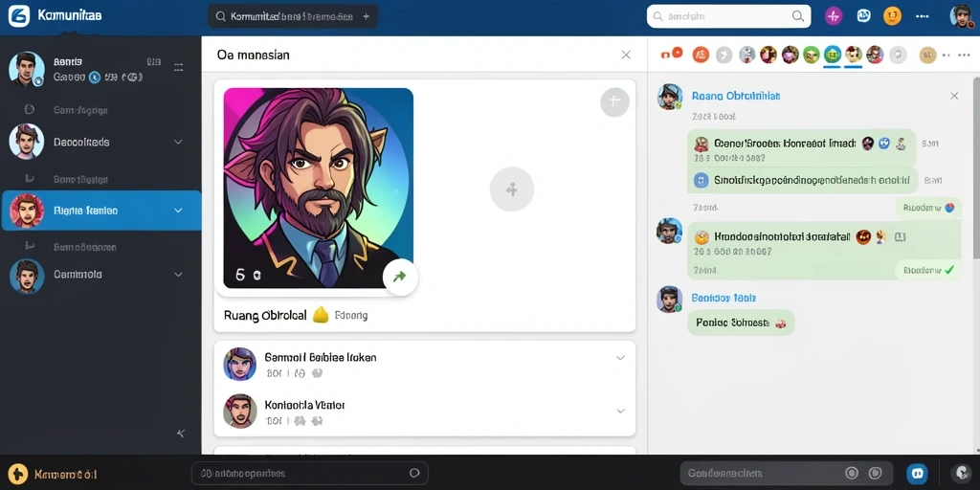This screenshot has height=490, width=980.
Task: Click the tan circular avatar in the chat toolbar
Action: 928,55
